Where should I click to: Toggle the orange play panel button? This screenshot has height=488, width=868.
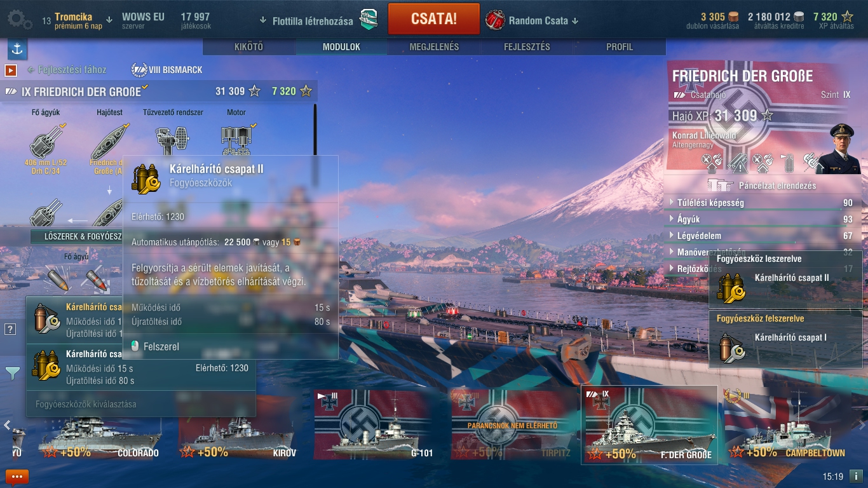11,70
